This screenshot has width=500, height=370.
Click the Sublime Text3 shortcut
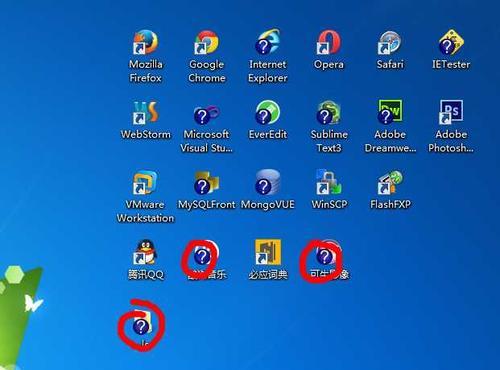(329, 113)
